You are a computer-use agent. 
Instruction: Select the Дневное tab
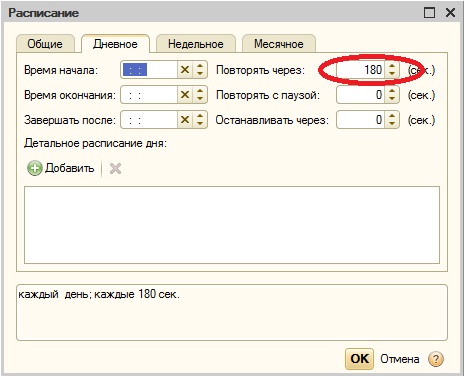click(x=115, y=44)
